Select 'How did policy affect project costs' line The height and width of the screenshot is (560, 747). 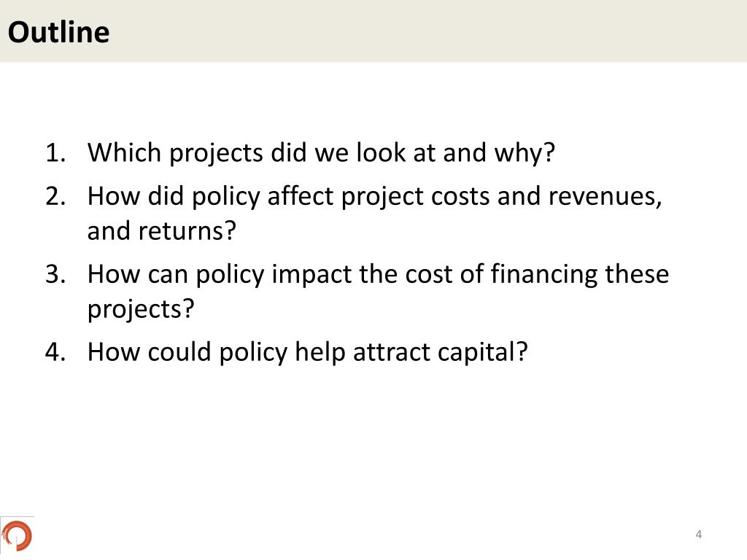click(x=374, y=197)
